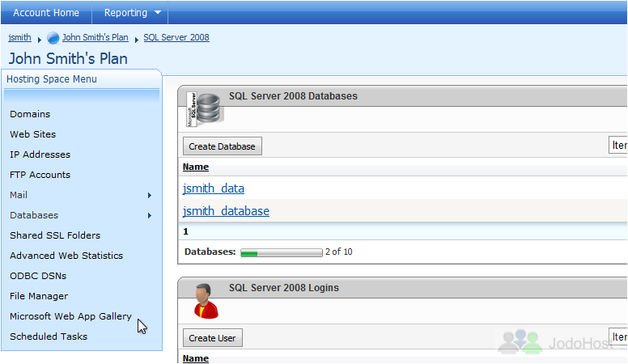Click the globe icon beside John Smith's Plan
Image resolution: width=628 pixels, height=364 pixels.
pyautogui.click(x=53, y=38)
